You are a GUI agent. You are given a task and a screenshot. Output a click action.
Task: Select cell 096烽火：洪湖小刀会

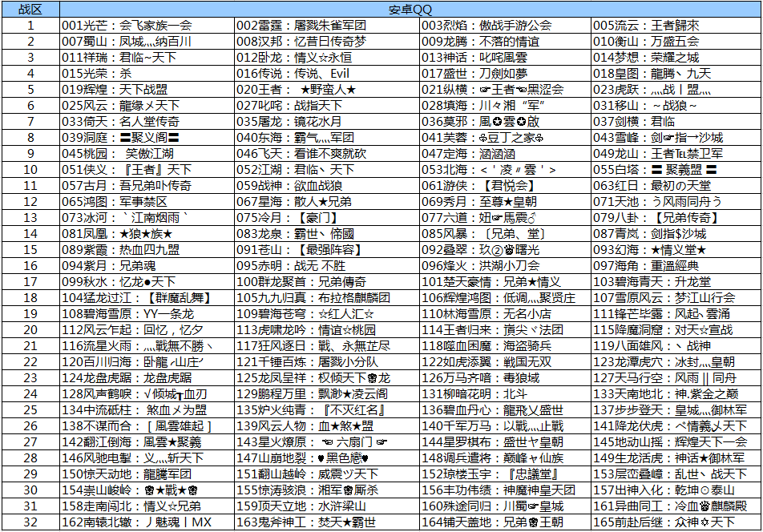coord(505,266)
